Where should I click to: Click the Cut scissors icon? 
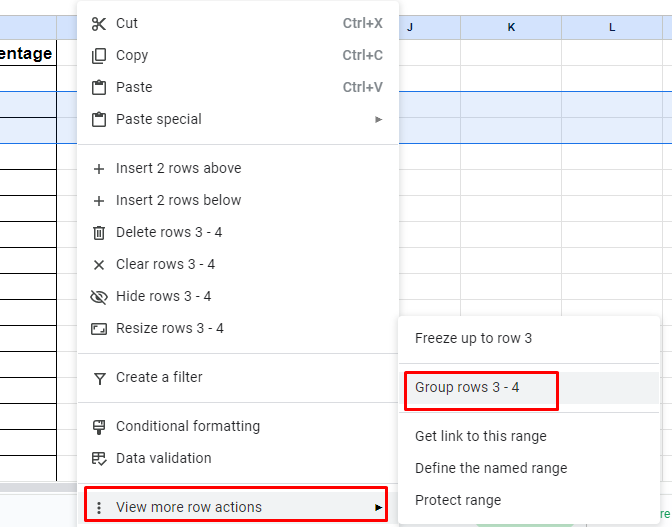pyautogui.click(x=99, y=24)
